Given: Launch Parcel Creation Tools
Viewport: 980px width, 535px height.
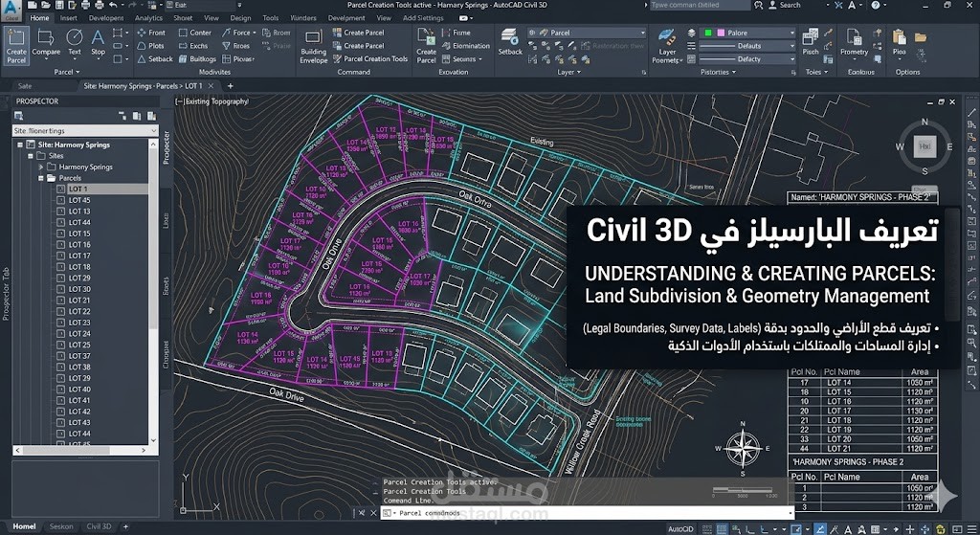Looking at the screenshot, I should point(370,58).
